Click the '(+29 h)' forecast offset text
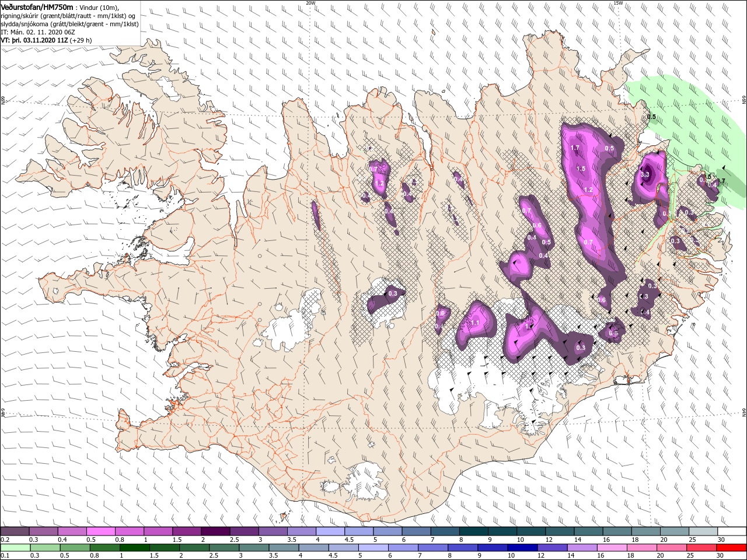The height and width of the screenshot is (560, 747). (81, 40)
